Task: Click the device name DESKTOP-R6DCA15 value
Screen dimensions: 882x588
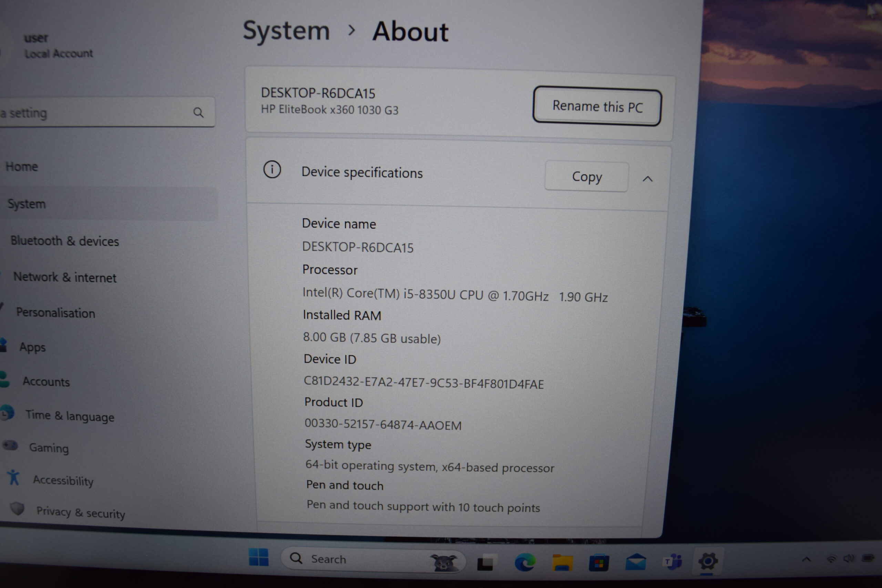Action: click(358, 247)
